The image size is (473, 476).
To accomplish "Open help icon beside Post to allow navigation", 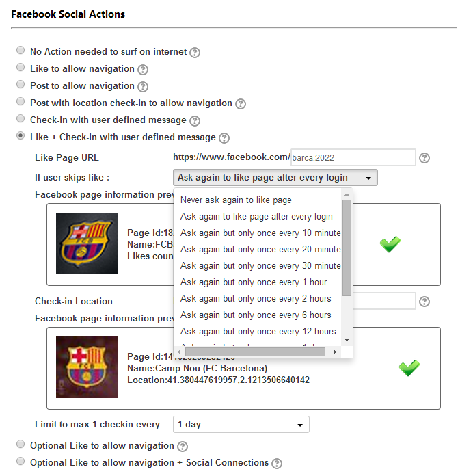I will (x=143, y=87).
